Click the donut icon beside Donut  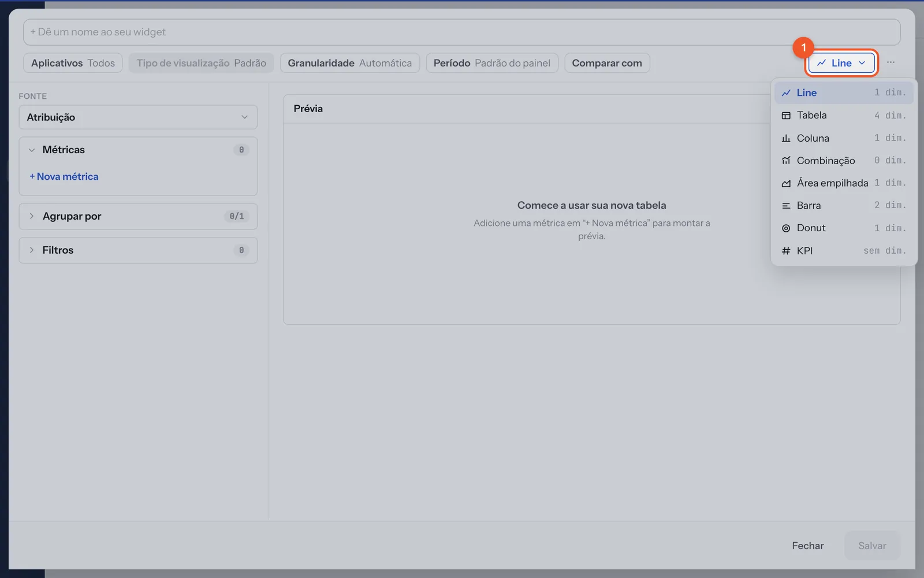(x=786, y=228)
